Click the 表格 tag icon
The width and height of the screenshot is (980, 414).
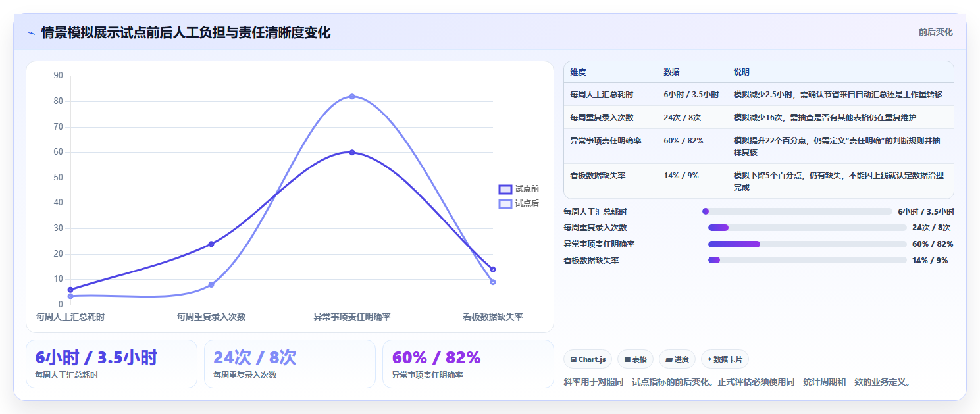[x=627, y=360]
